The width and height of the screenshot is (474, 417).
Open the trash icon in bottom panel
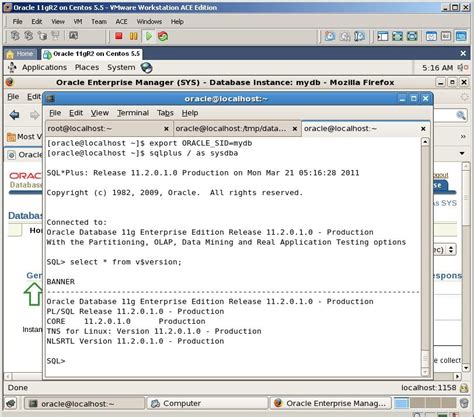[464, 403]
